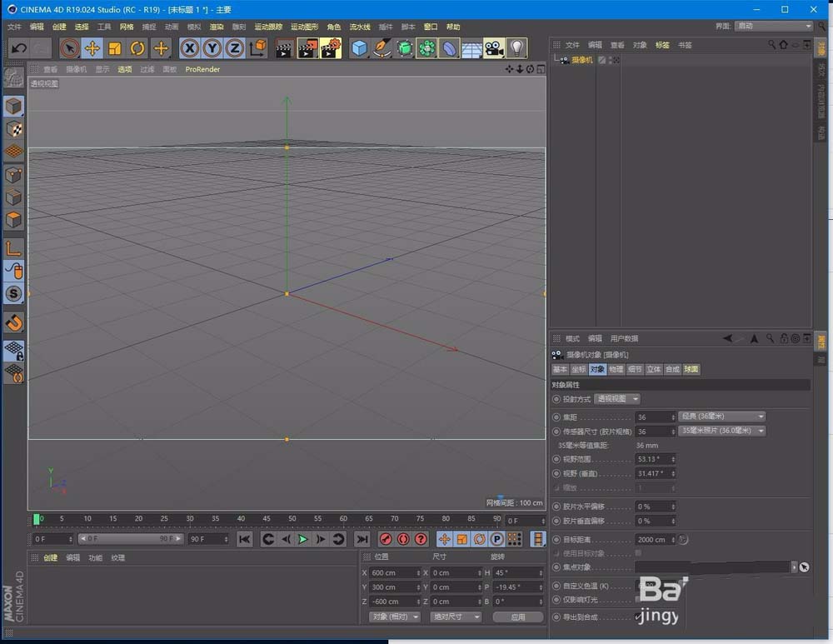Switch to Texture mode icon
The width and height of the screenshot is (833, 644).
point(14,129)
